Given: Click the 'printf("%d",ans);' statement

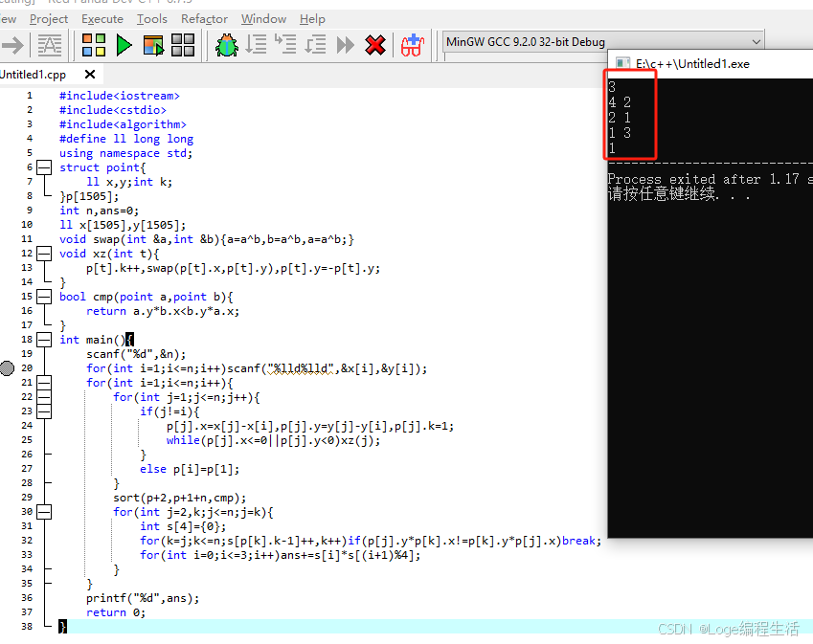Looking at the screenshot, I should [x=143, y=598].
